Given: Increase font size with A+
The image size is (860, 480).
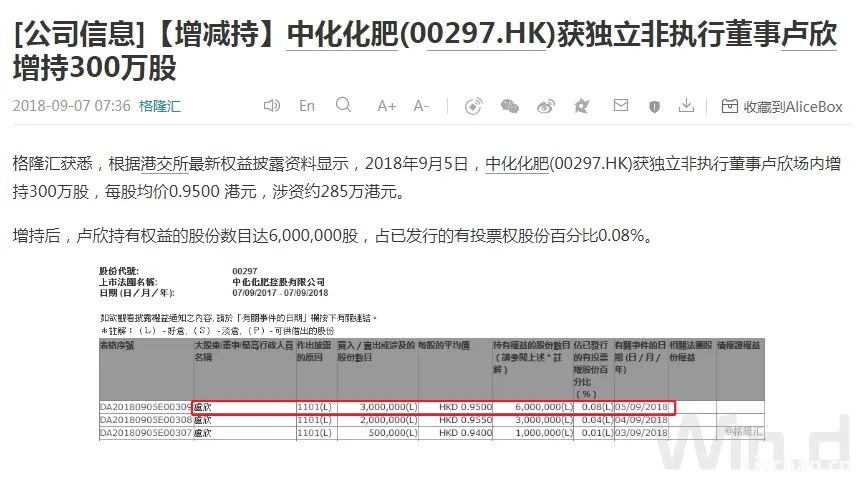Looking at the screenshot, I should [x=387, y=106].
